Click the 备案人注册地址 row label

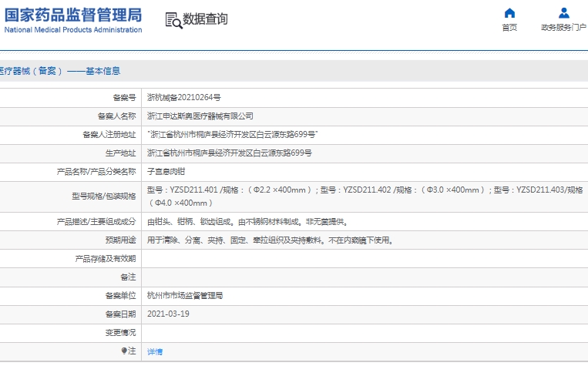109,135
